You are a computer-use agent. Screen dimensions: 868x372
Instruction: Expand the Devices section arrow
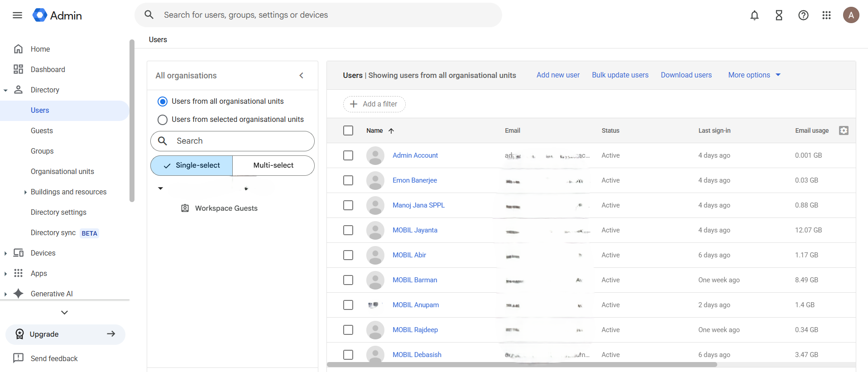[5, 253]
